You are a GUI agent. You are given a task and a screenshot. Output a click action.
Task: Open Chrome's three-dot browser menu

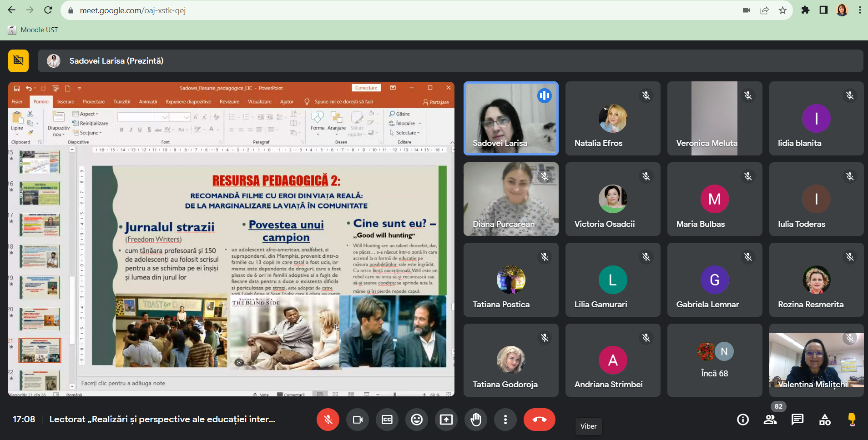(860, 10)
